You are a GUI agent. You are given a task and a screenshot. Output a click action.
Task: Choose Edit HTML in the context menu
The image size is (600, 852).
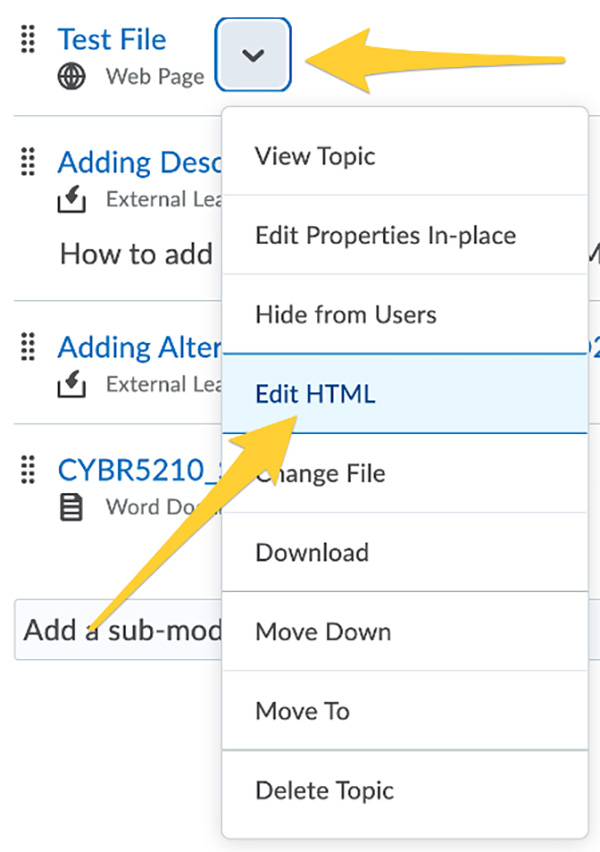tap(315, 394)
